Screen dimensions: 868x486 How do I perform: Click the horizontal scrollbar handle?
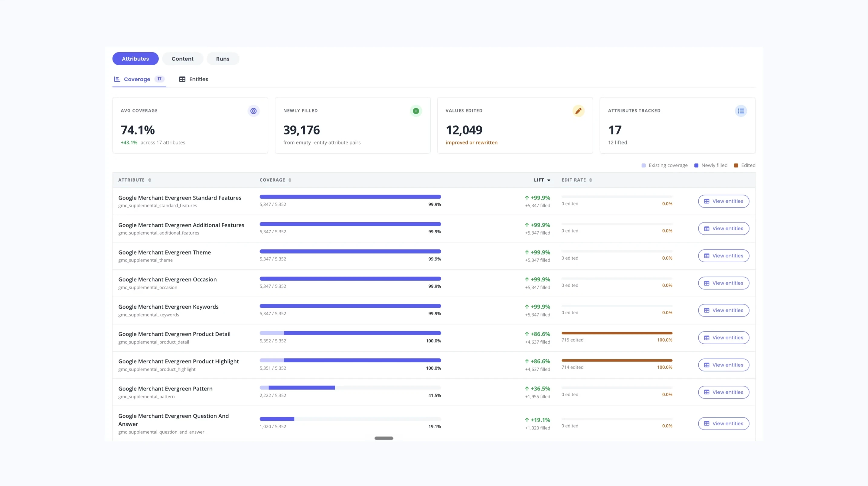[384, 438]
